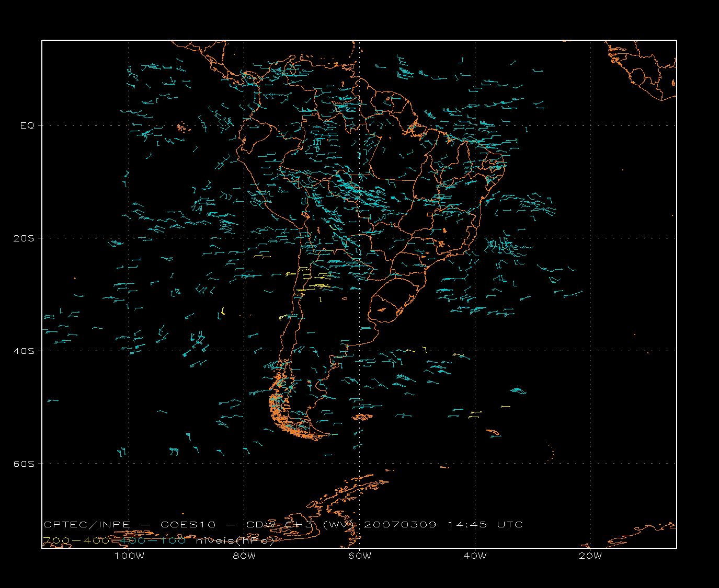Click the 20W longitude axis label
Viewport: 719px width, 588px height.
(590, 556)
